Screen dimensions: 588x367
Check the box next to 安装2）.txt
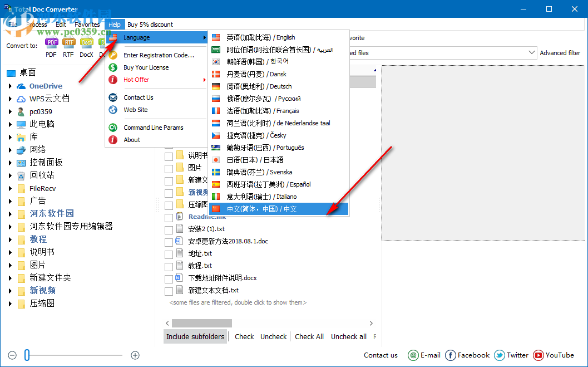pyautogui.click(x=169, y=228)
